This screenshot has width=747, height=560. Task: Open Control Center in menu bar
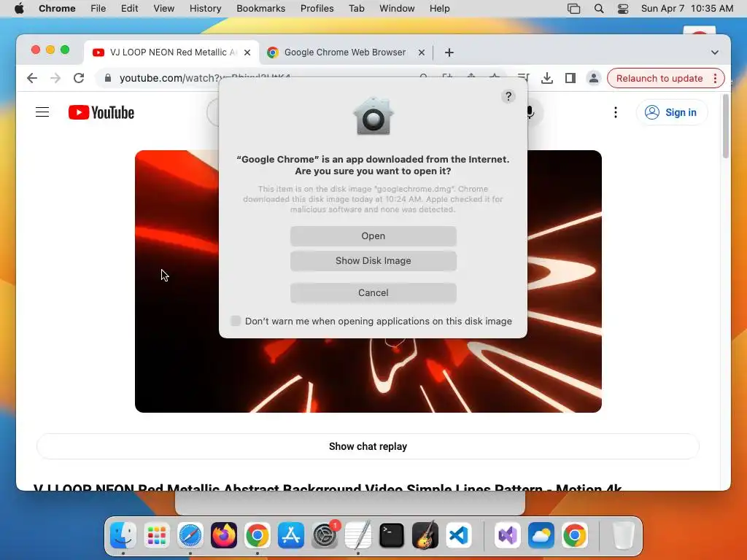pos(623,9)
